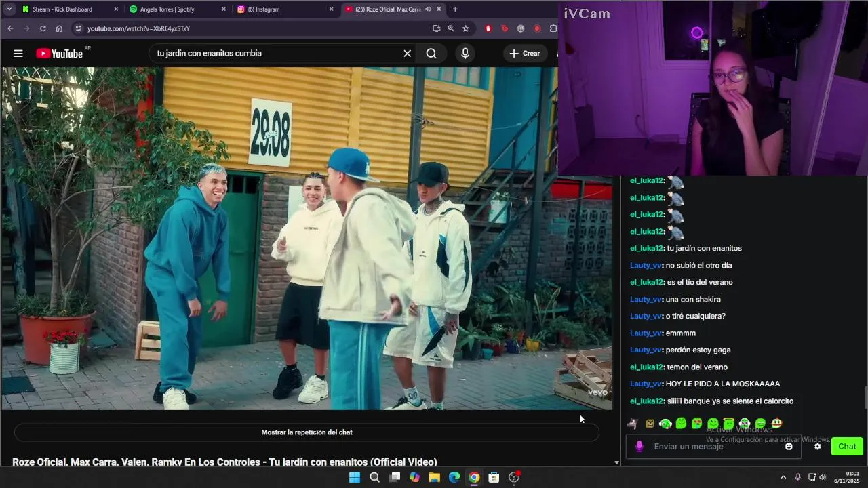This screenshot has height=488, width=868.
Task: Mute audio on the YouTube tab speaker icon
Action: pyautogui.click(x=428, y=9)
